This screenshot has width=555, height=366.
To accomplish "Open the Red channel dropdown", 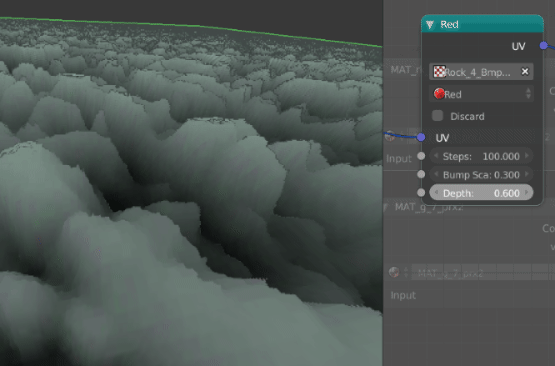I will click(x=481, y=94).
